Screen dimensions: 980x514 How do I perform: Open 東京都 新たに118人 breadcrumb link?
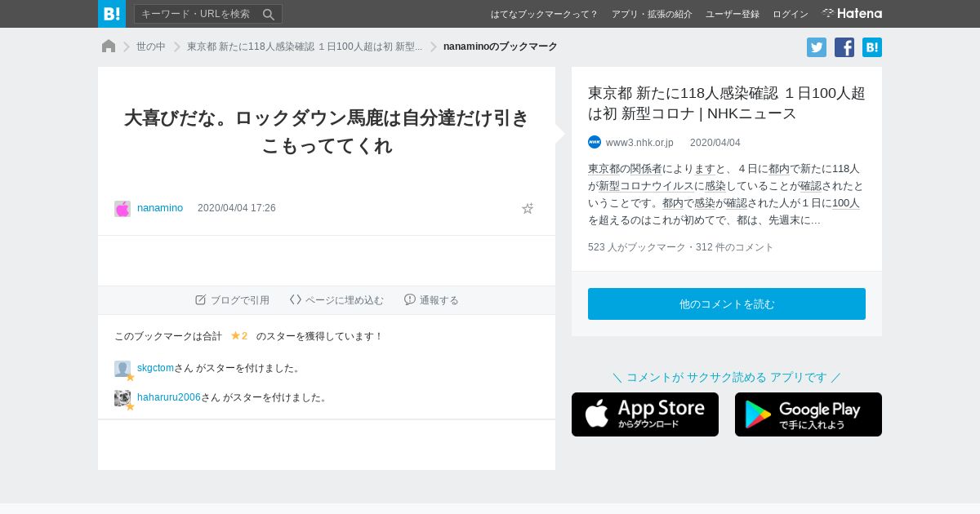[x=305, y=47]
